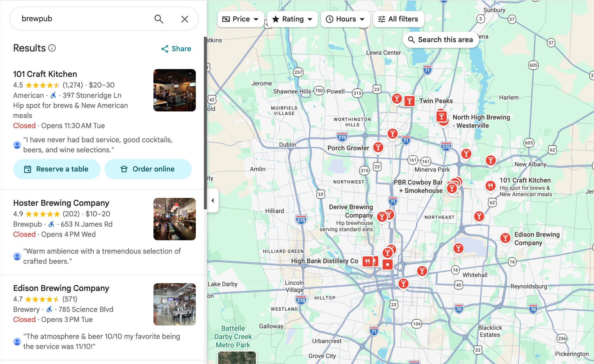This screenshot has width=594, height=364.
Task: Open the Price filter dropdown
Action: pos(240,19)
